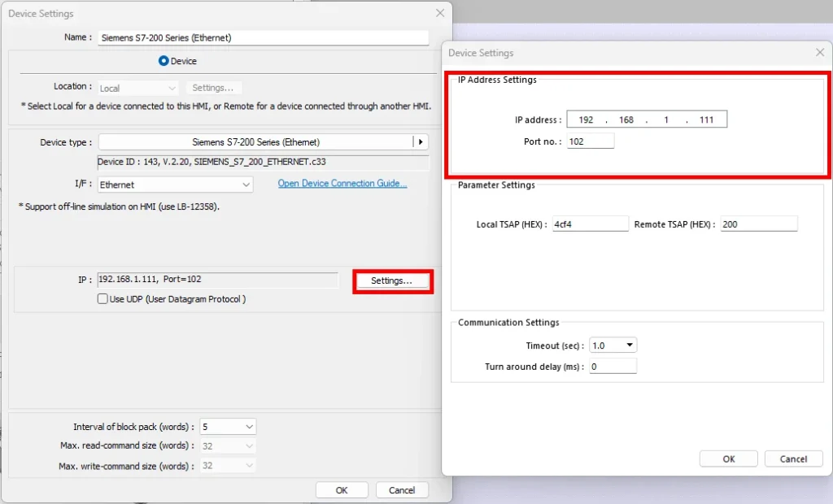Open Device Connection Guide link
Viewport: 833px width, 504px height.
click(x=342, y=184)
